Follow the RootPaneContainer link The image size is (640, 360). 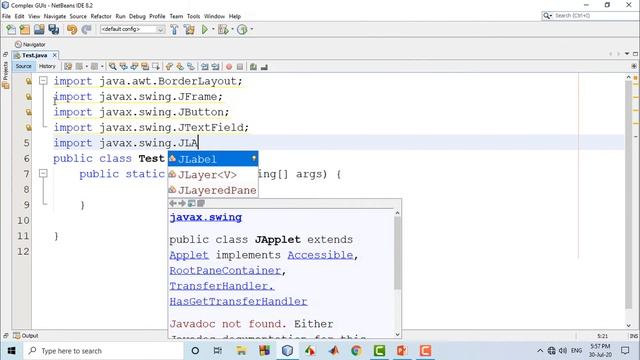click(225, 271)
